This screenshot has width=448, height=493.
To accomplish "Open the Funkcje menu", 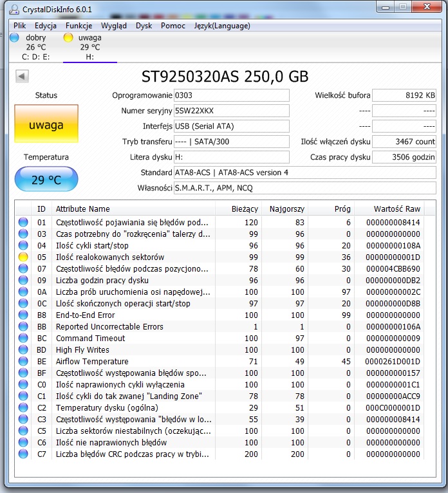I will pos(79,26).
